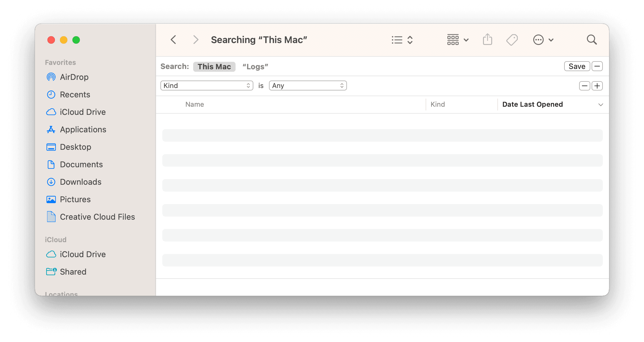The width and height of the screenshot is (644, 342).
Task: Open the Applications sidebar item
Action: tap(83, 129)
